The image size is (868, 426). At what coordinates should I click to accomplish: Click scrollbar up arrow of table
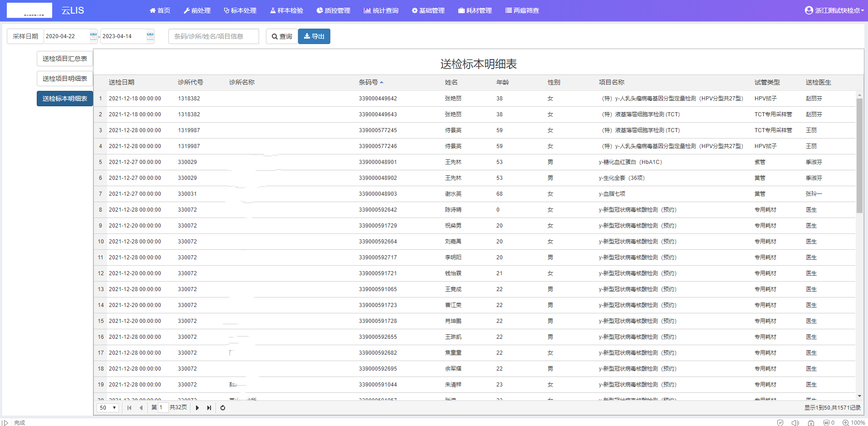(x=859, y=94)
